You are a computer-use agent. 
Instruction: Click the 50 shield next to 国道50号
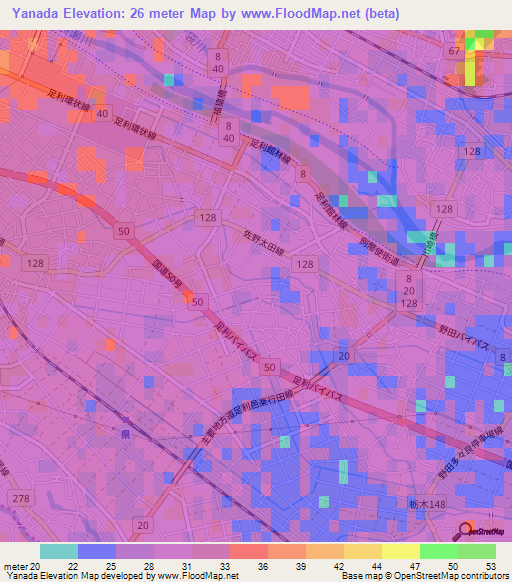(198, 302)
